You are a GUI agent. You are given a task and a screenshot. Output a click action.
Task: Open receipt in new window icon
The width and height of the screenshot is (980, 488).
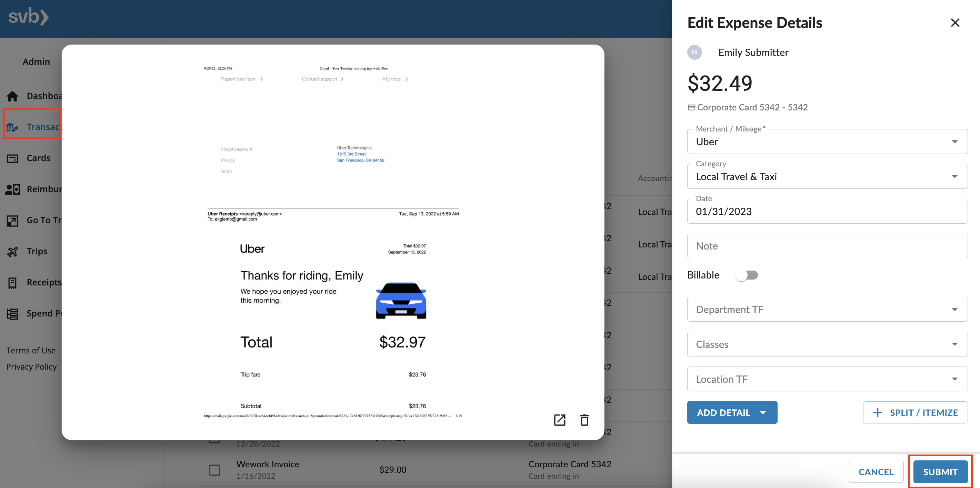coord(560,420)
